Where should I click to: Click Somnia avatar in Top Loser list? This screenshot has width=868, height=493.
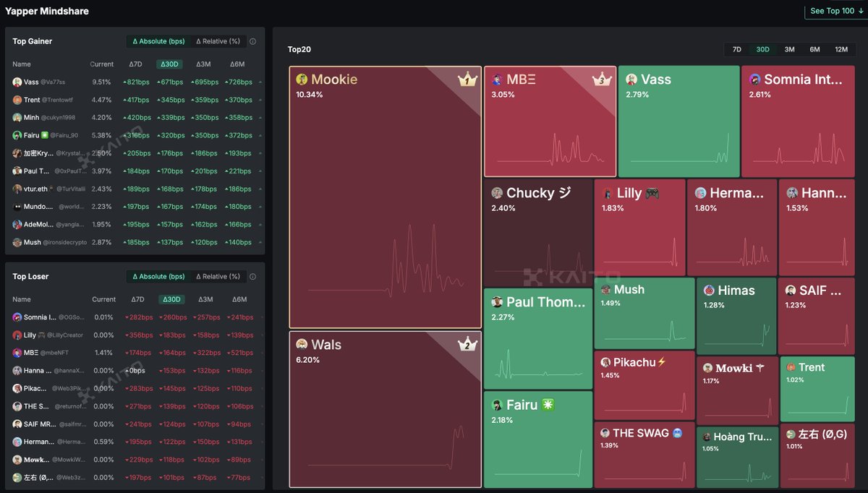tap(17, 317)
